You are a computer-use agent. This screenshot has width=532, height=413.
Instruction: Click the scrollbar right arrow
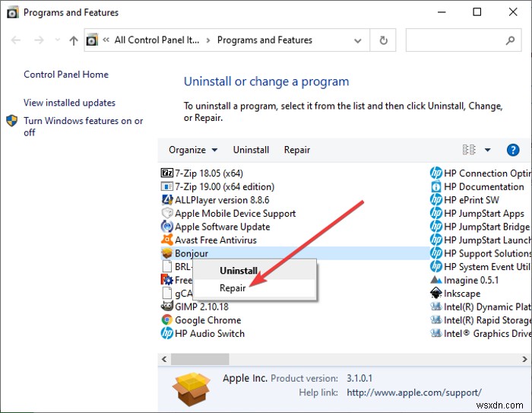(524, 359)
